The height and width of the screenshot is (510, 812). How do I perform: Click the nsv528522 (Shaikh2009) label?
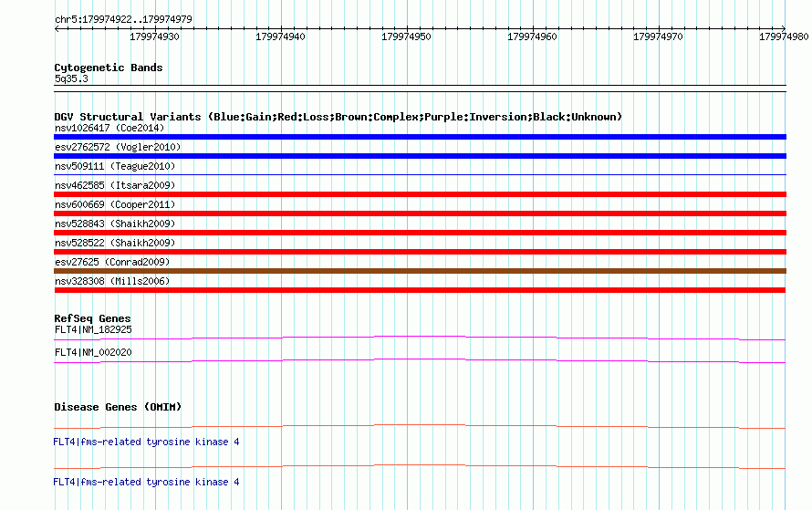tap(115, 243)
